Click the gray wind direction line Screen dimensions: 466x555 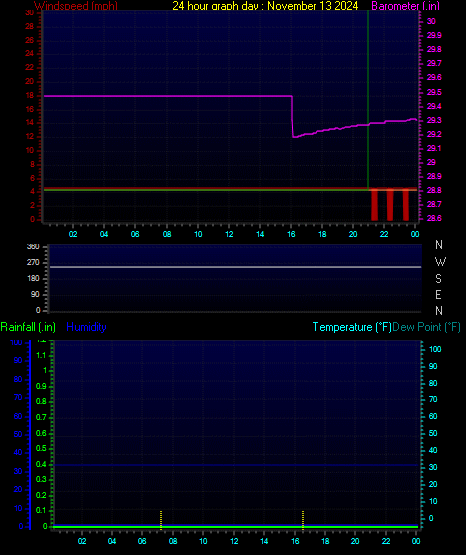tap(235, 267)
